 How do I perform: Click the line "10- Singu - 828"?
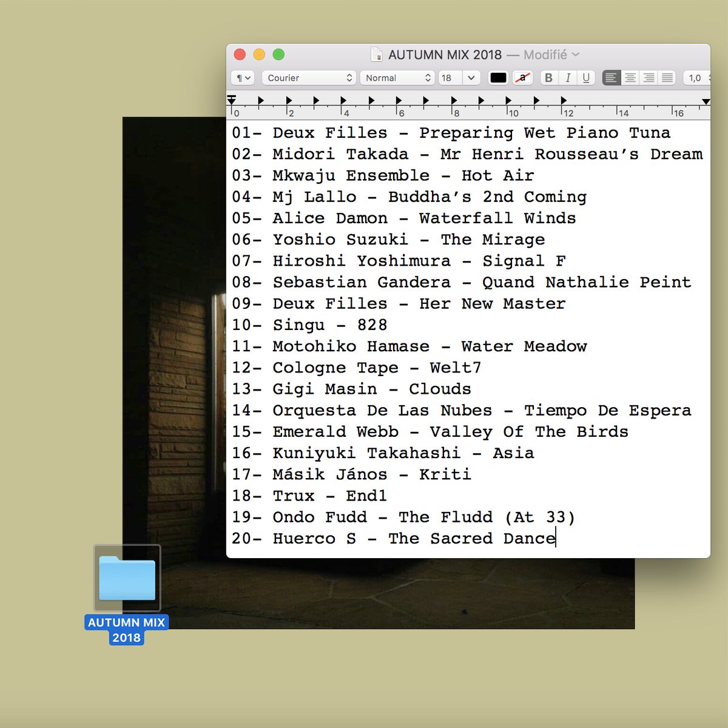[309, 325]
